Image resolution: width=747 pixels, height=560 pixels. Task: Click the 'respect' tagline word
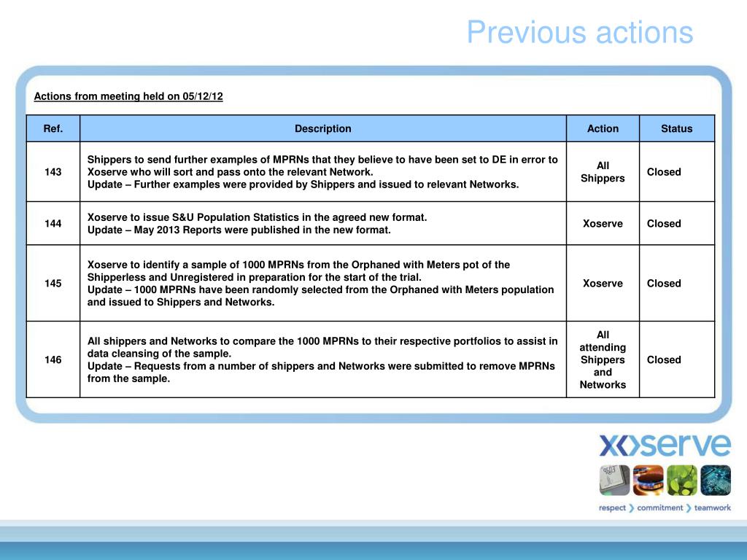[x=612, y=508]
